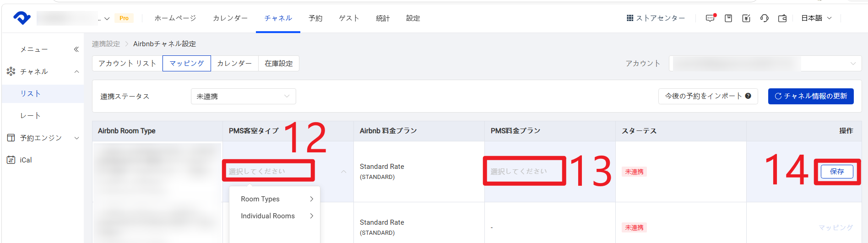This screenshot has width=868, height=243.
Task: Click the チャネル情報の更新 button
Action: point(810,96)
